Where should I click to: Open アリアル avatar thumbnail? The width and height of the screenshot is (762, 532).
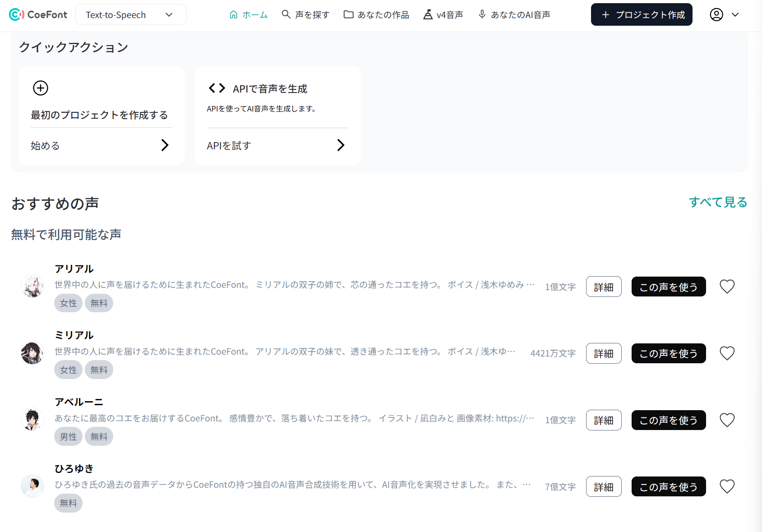[x=32, y=287]
